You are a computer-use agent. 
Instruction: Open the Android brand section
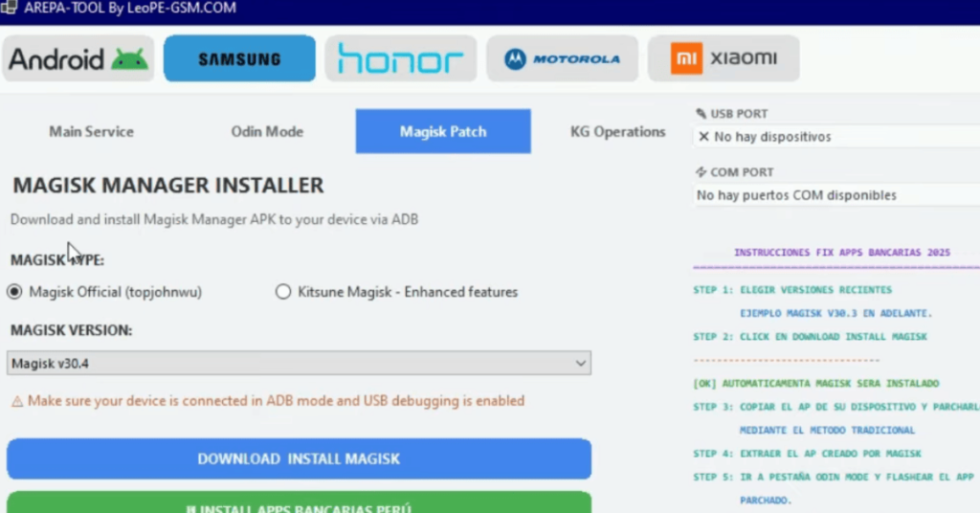click(78, 58)
